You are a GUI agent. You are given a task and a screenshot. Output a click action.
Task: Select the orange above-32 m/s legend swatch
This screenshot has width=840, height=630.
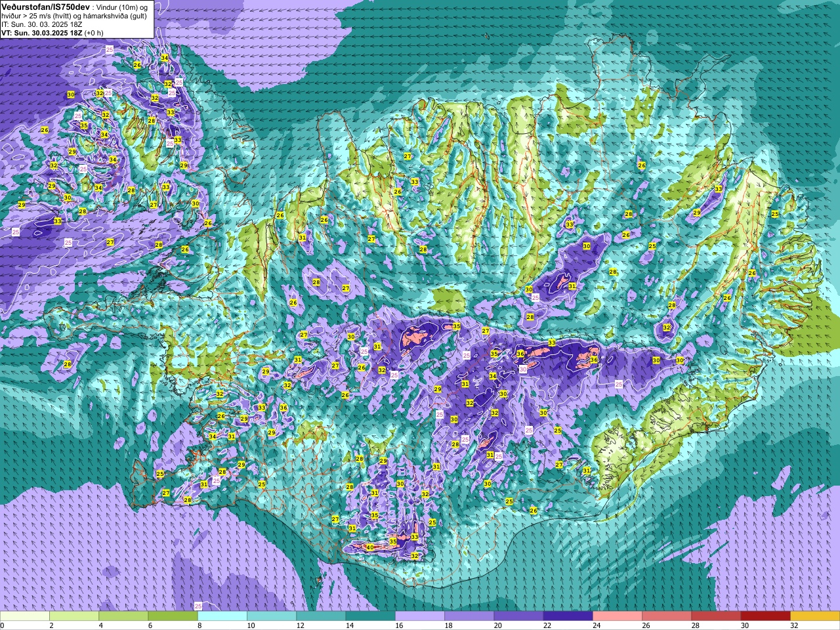[815, 616]
